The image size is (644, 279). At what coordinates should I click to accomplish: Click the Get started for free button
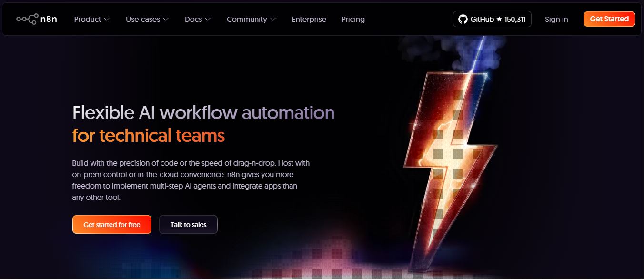click(x=112, y=225)
